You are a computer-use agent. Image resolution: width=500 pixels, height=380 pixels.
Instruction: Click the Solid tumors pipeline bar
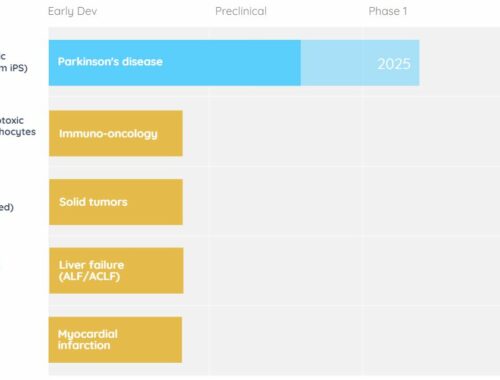click(x=116, y=202)
